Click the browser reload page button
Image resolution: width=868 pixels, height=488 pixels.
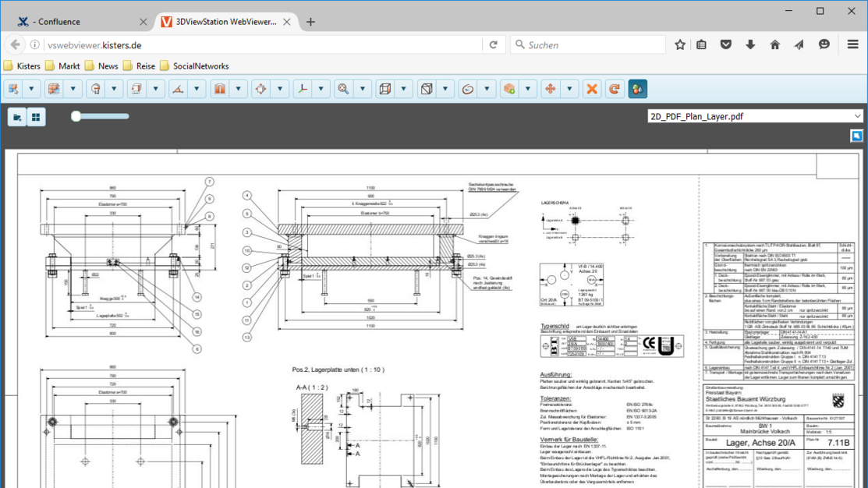pos(493,44)
